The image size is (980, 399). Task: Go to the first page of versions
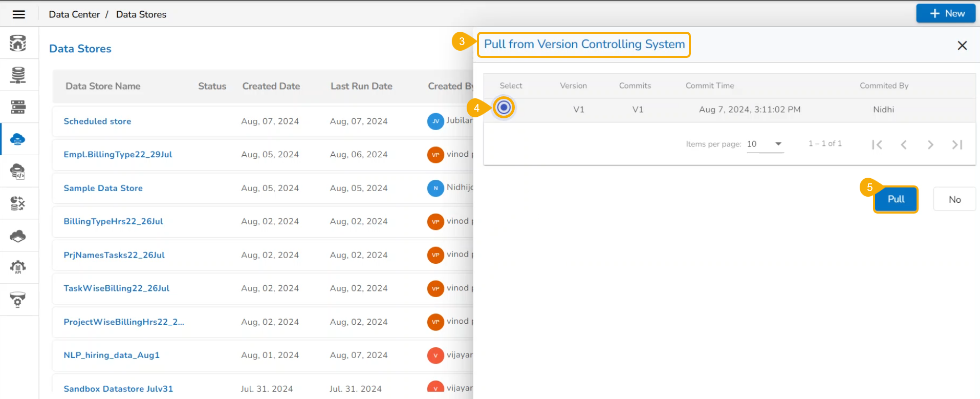(x=877, y=144)
